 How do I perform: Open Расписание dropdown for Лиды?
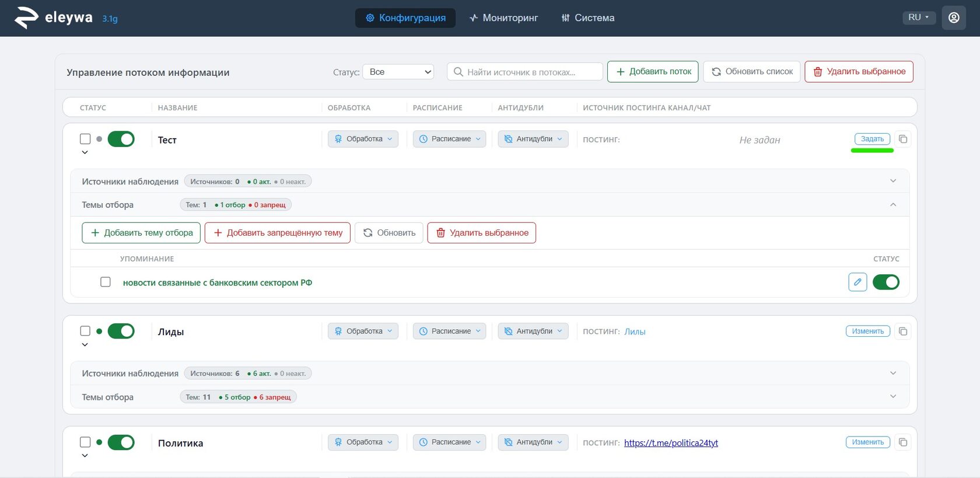(449, 331)
